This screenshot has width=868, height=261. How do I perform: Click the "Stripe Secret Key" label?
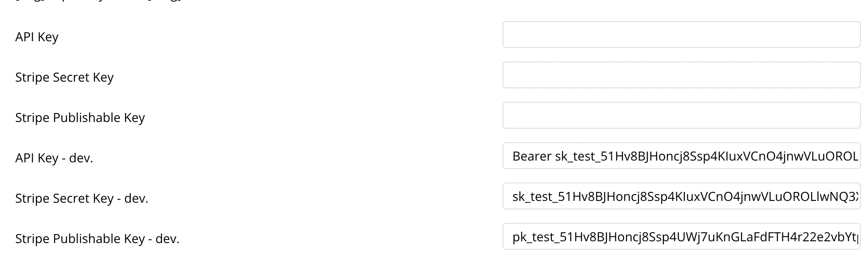(64, 77)
